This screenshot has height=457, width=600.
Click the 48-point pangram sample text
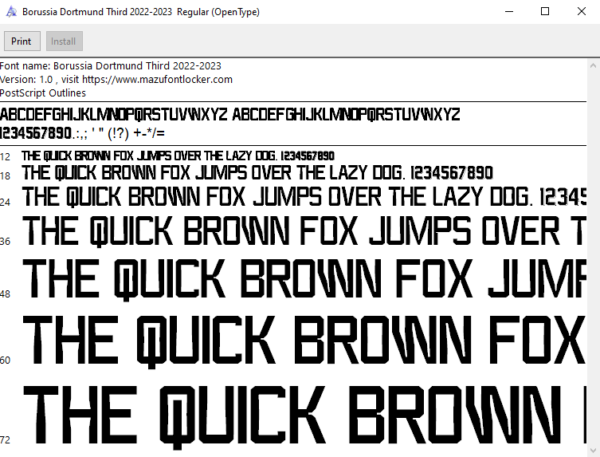[304, 279]
